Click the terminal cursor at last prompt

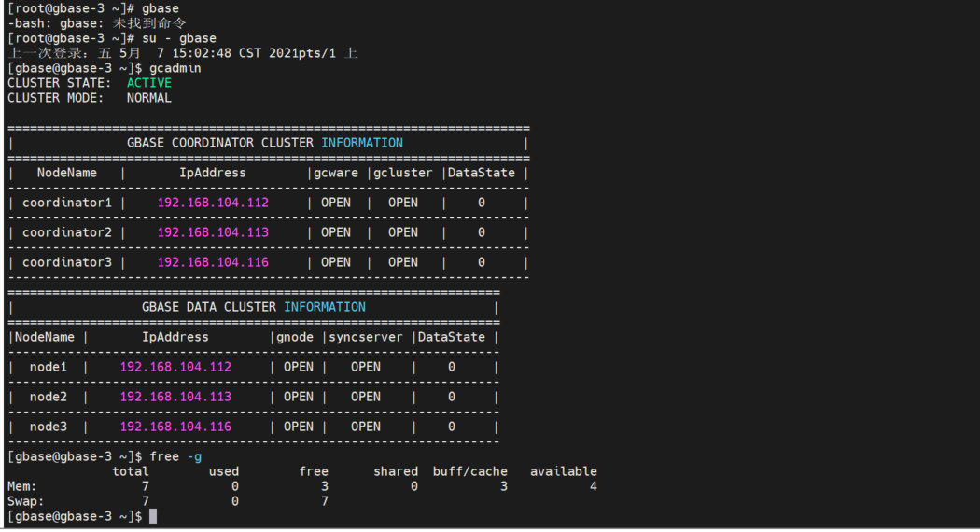click(x=153, y=516)
